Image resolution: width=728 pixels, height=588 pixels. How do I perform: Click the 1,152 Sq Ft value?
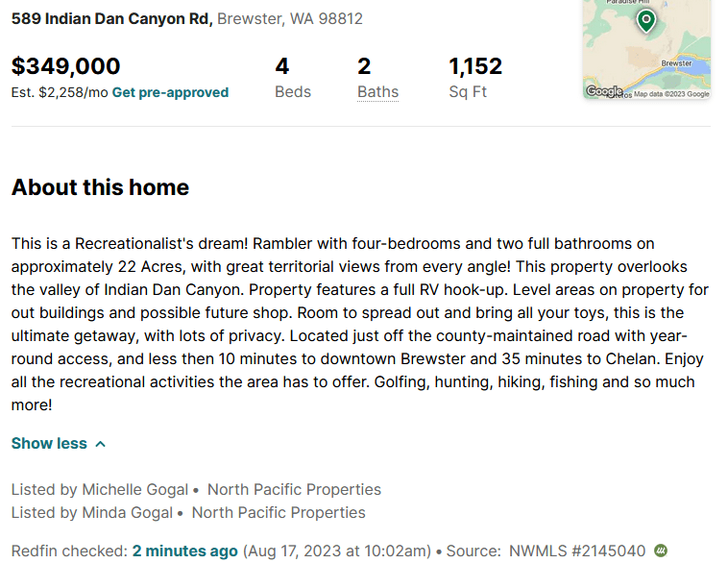point(475,66)
